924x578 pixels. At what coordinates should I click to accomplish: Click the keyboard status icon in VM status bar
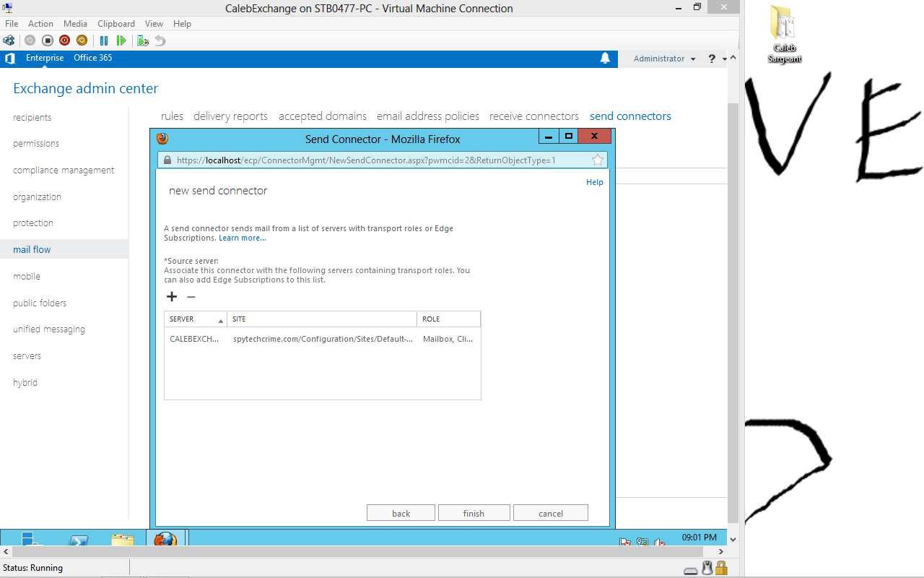(x=691, y=570)
